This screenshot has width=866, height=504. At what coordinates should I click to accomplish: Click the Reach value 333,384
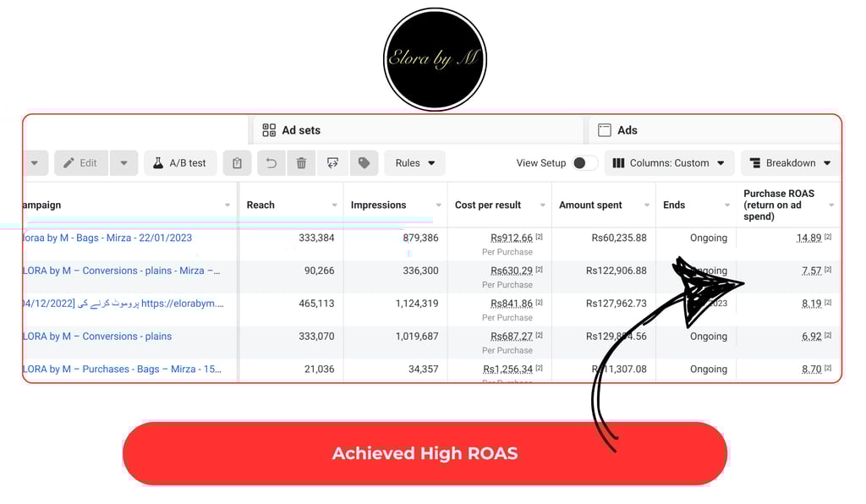pyautogui.click(x=316, y=238)
